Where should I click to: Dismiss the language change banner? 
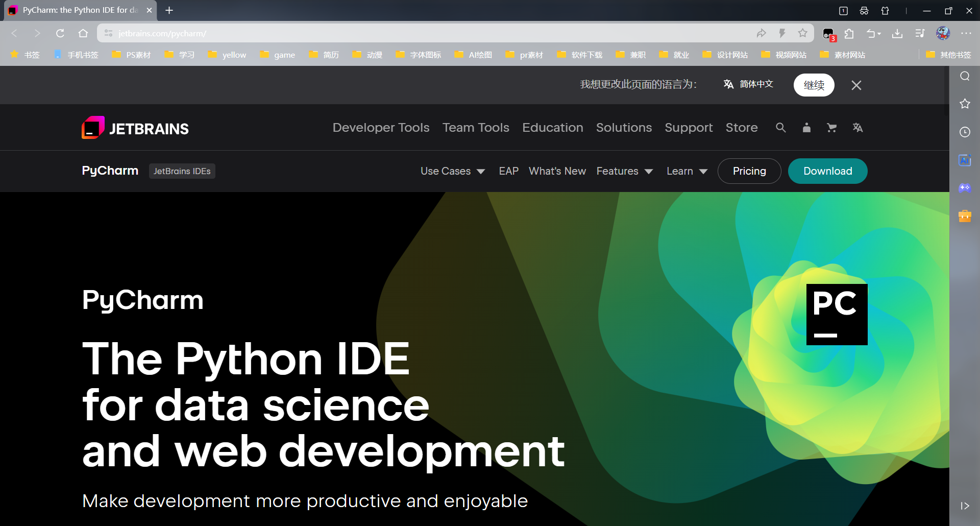pyautogui.click(x=856, y=85)
